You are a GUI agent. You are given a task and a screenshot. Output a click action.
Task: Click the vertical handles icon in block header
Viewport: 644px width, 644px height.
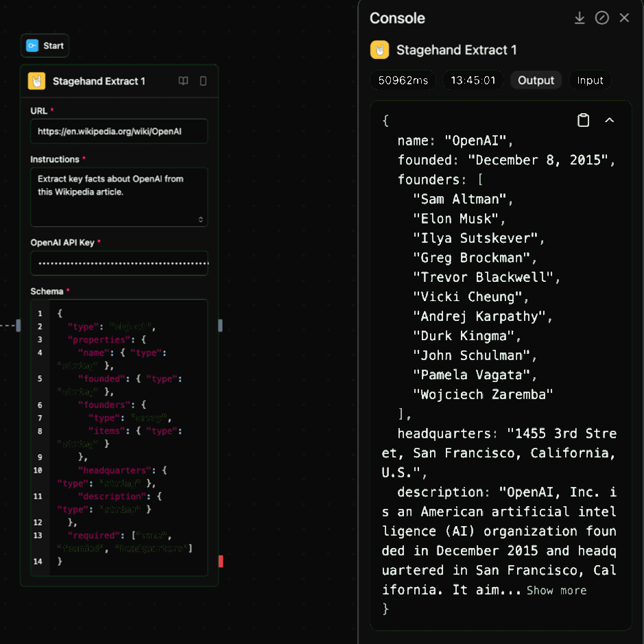(203, 81)
